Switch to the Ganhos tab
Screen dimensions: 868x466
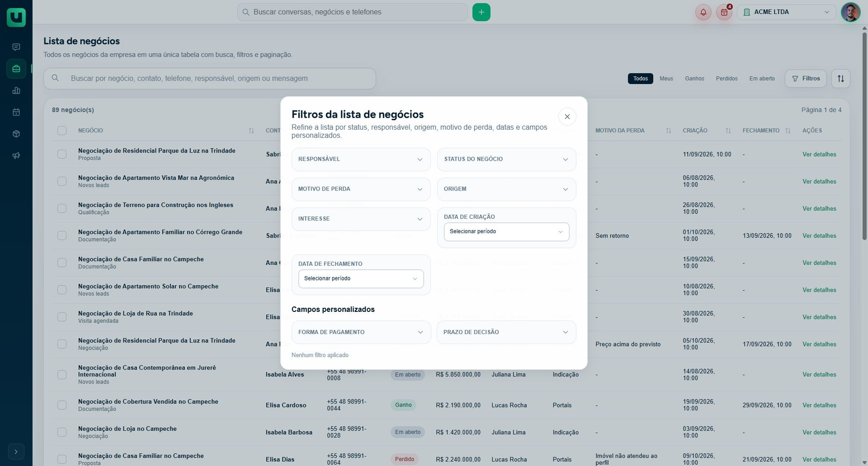(694, 79)
